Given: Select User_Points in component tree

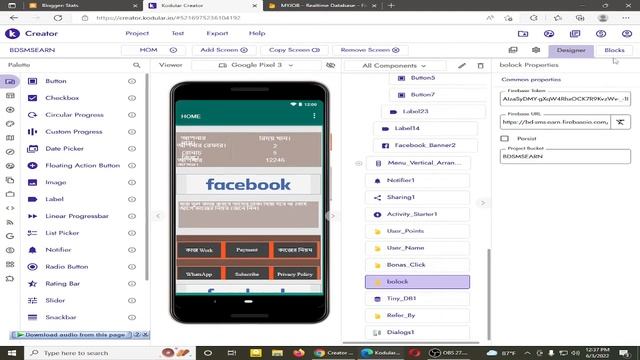Looking at the screenshot, I should [x=417, y=231].
